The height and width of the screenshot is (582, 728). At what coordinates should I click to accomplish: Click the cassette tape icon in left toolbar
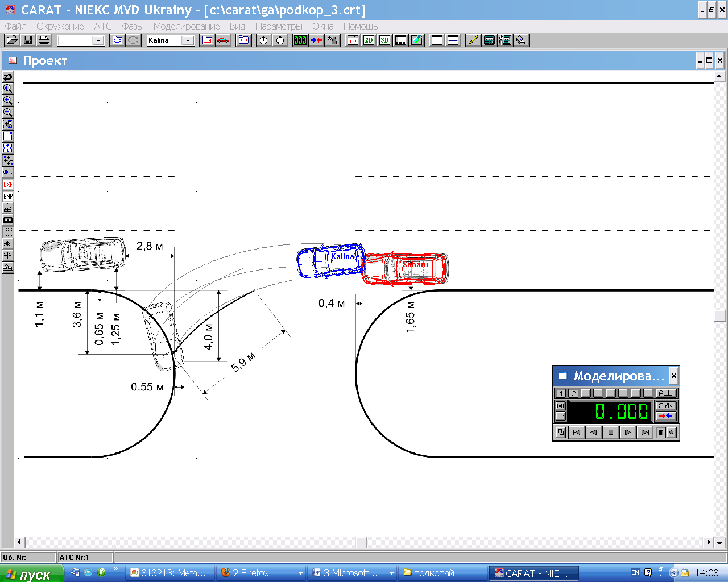click(x=8, y=220)
